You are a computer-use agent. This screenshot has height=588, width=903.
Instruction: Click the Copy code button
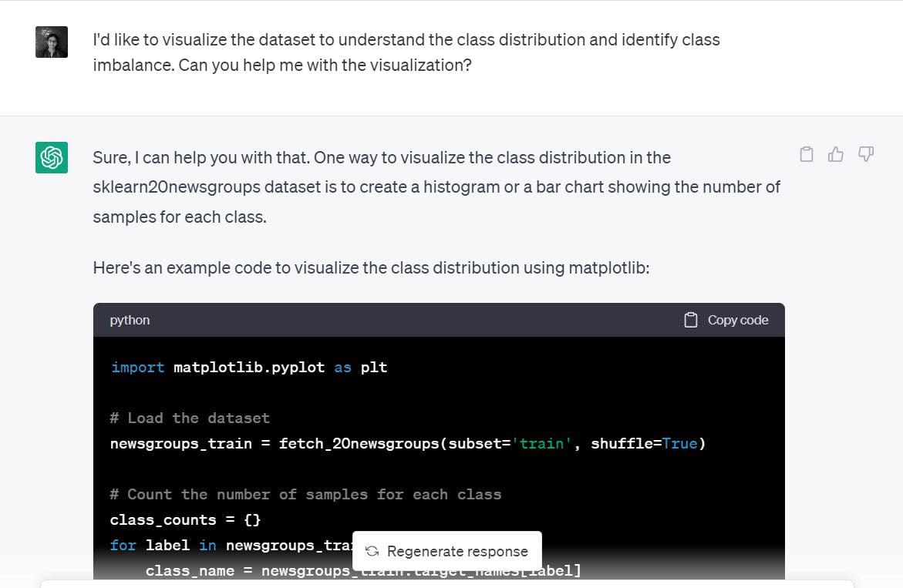coord(726,320)
